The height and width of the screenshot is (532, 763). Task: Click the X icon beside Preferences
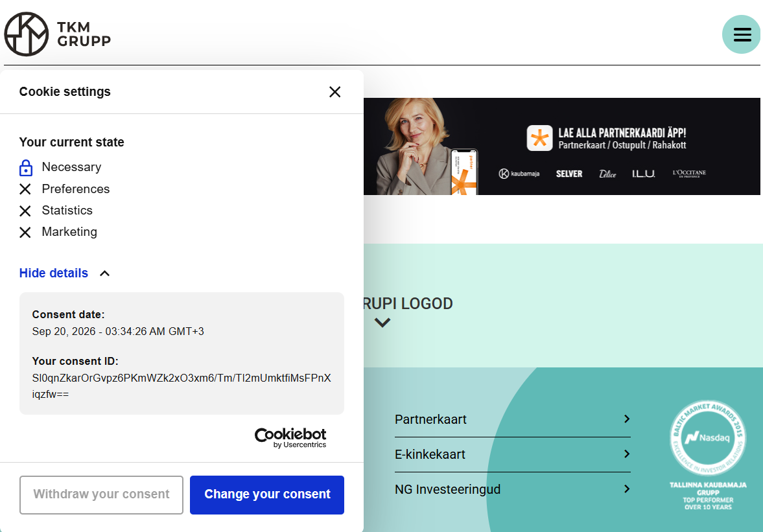click(x=25, y=189)
